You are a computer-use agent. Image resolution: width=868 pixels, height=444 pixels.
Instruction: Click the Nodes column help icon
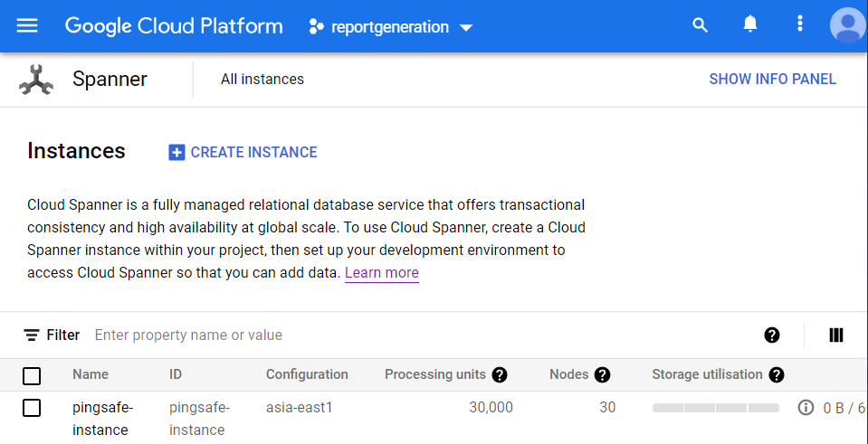[603, 374]
